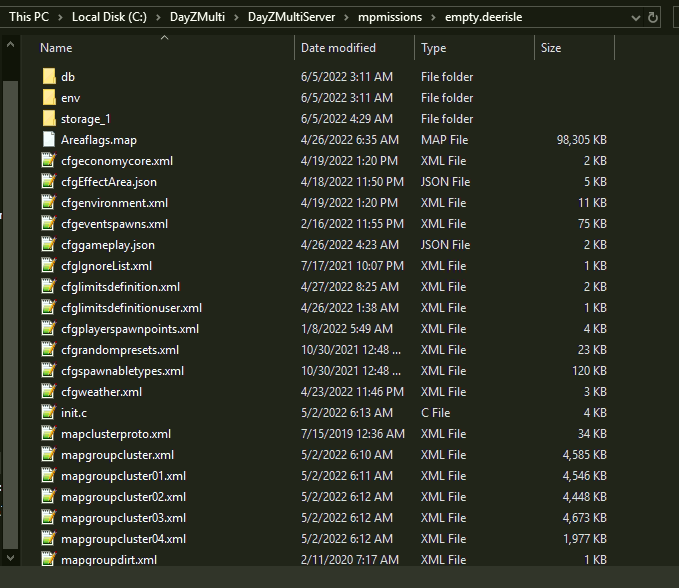Click the cfgeventspawns.xml file icon
Viewport: 679px width, 588px height.
pos(49,223)
